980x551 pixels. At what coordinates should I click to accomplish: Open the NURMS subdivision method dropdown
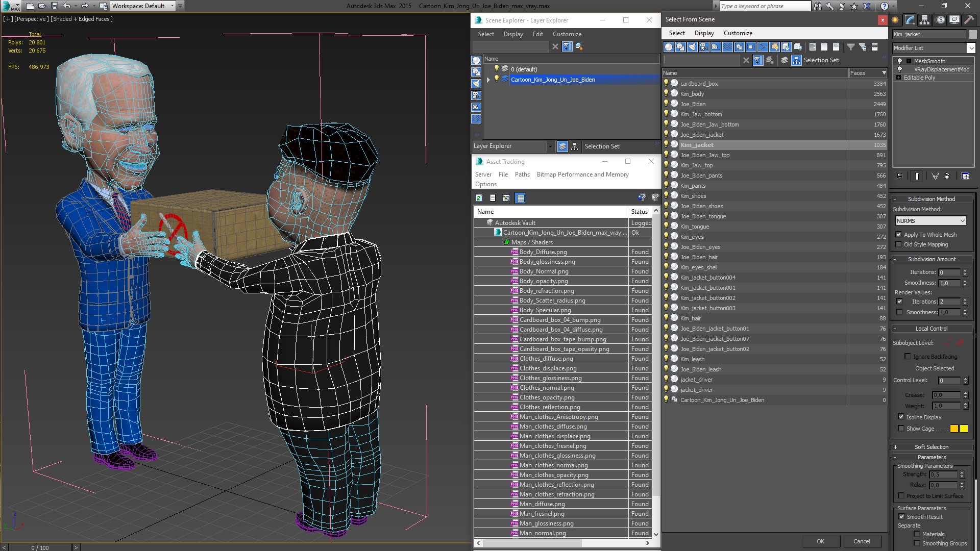pyautogui.click(x=931, y=221)
